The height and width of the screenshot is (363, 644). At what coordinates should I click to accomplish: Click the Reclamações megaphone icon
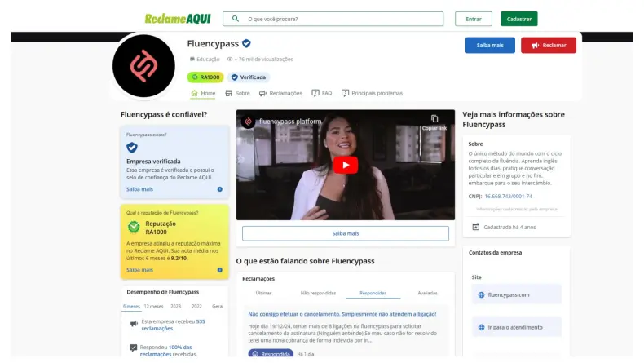tap(262, 93)
